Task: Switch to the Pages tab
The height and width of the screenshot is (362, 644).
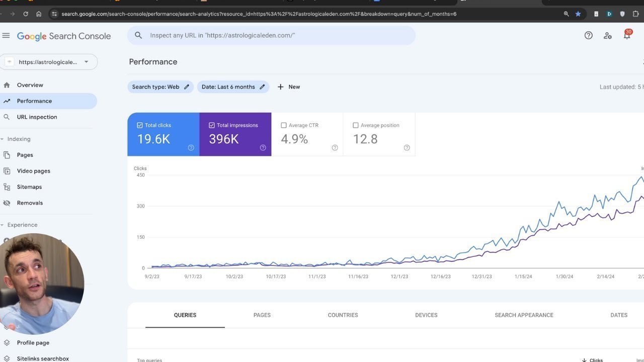Action: pyautogui.click(x=262, y=315)
